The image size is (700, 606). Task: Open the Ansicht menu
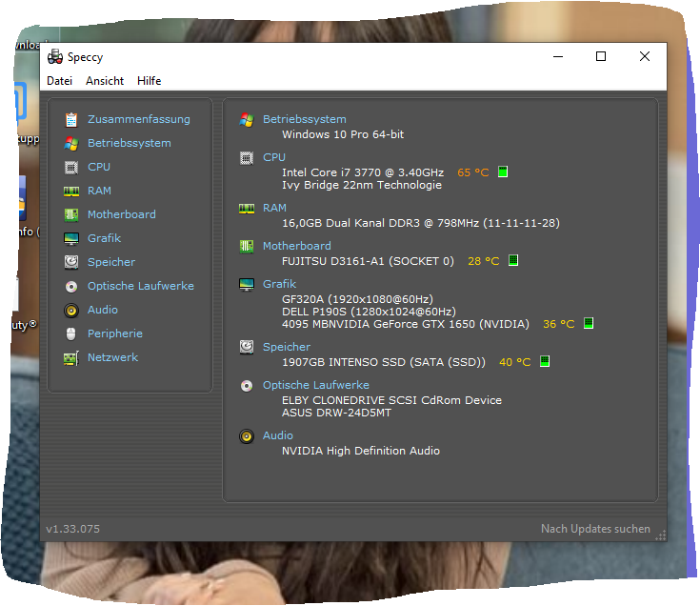click(105, 81)
